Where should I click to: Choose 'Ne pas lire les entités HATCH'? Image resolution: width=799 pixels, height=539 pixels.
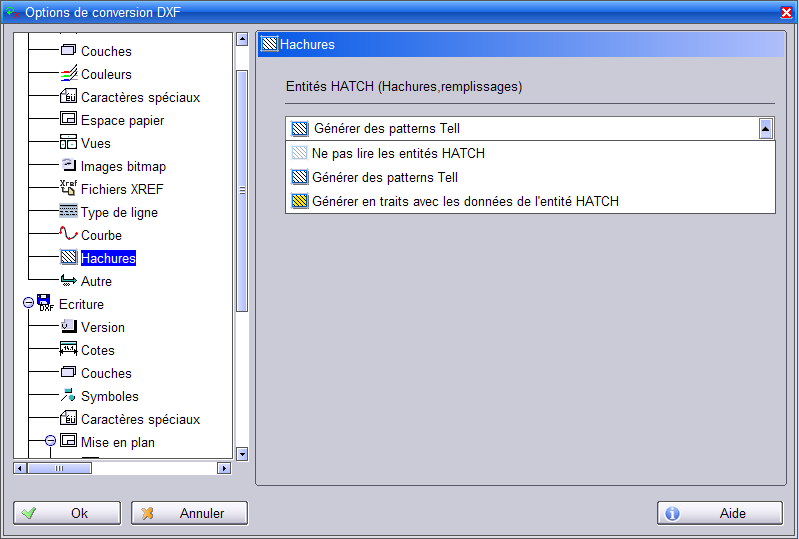tap(398, 154)
